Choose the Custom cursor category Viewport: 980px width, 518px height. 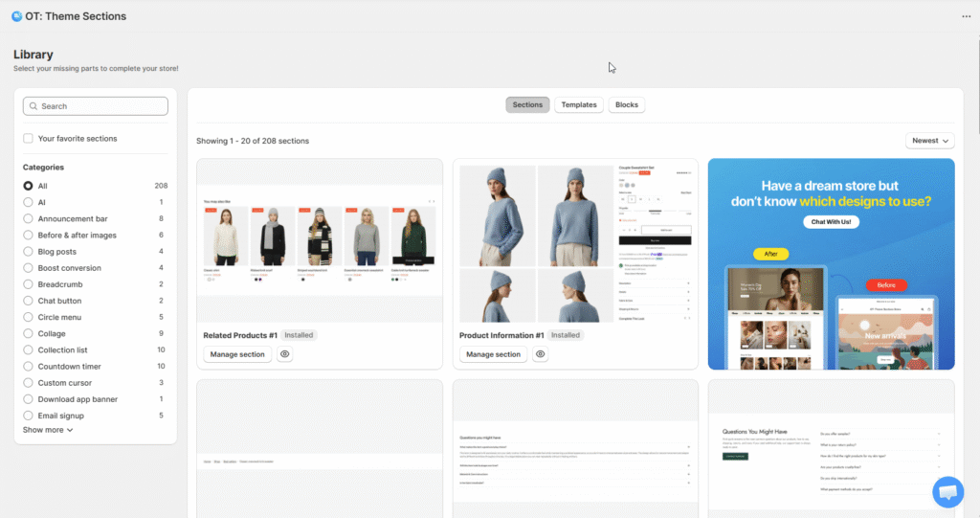[28, 382]
